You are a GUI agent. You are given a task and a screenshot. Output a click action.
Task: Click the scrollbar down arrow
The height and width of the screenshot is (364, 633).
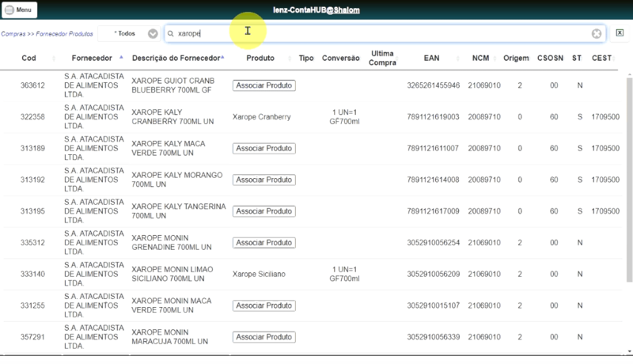click(629, 351)
